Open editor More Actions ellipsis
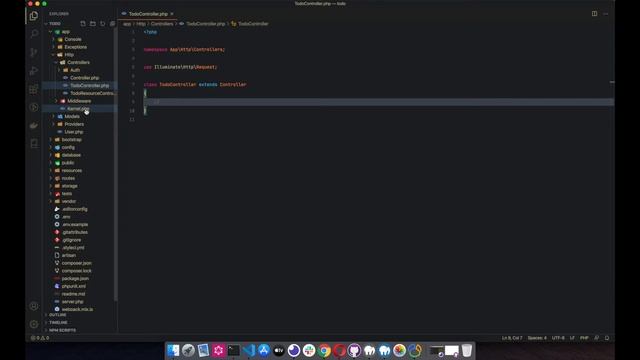 [605, 14]
